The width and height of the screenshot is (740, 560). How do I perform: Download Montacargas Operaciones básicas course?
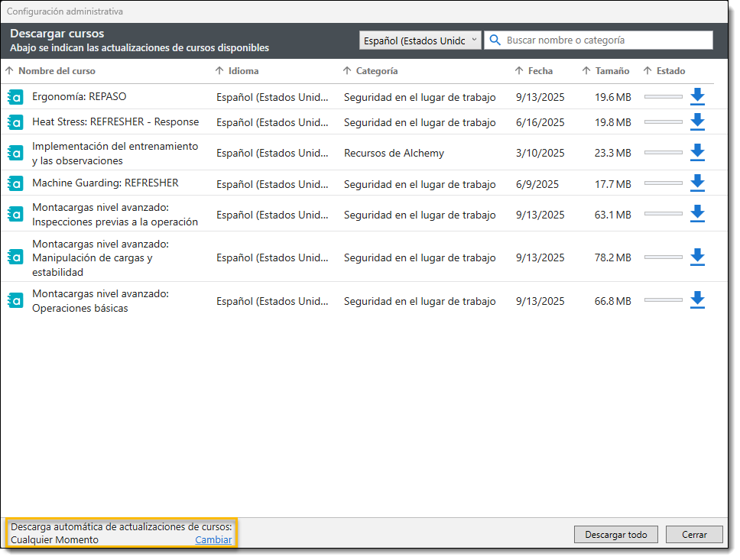coord(697,301)
